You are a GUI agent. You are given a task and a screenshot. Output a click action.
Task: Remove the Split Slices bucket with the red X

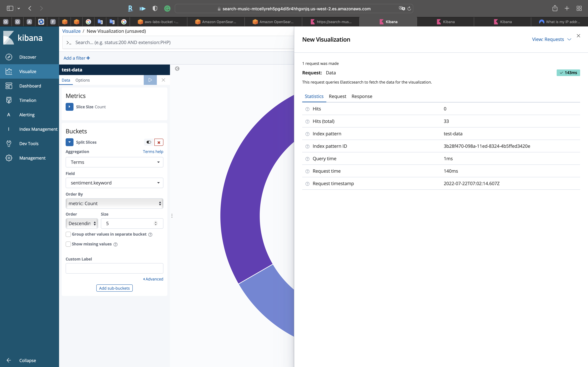(159, 142)
